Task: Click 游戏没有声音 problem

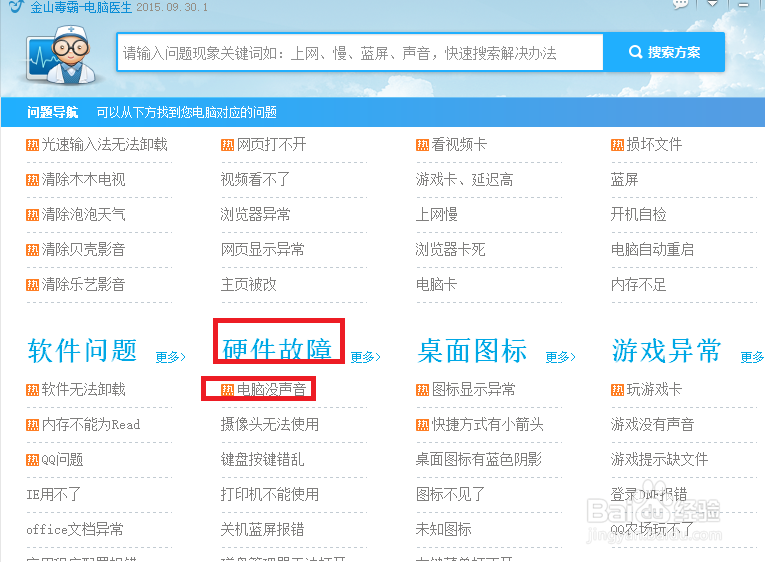Action: (652, 424)
